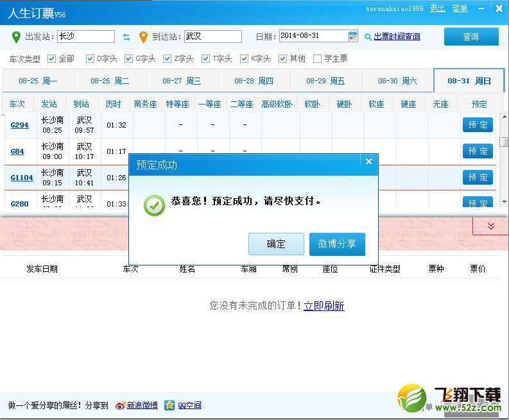Click the 立即刷新 refresh link
The height and width of the screenshot is (420, 509).
(324, 306)
